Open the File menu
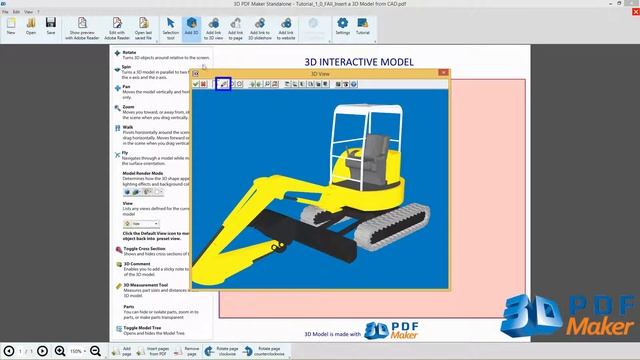This screenshot has height=360, width=640. coord(5,12)
